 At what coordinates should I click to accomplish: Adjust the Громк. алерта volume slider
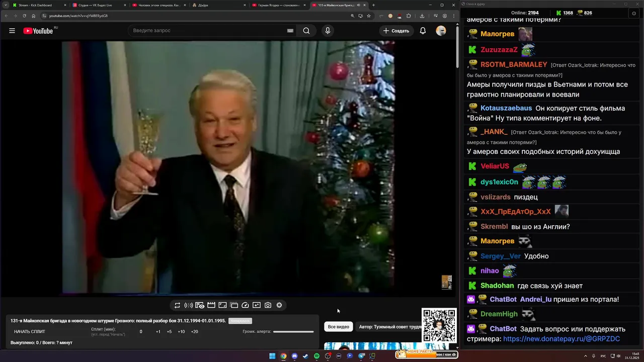point(293,332)
